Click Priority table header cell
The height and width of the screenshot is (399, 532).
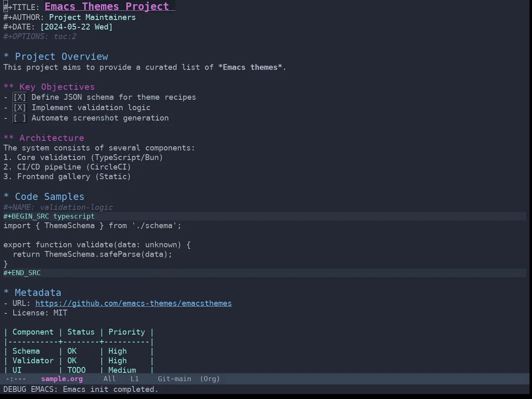click(127, 332)
